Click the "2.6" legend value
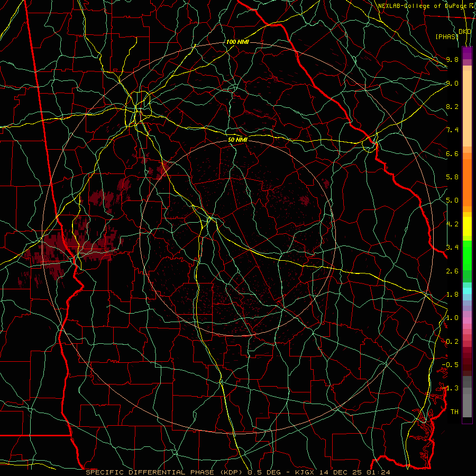Screen dimensions: 476x476 (452, 271)
